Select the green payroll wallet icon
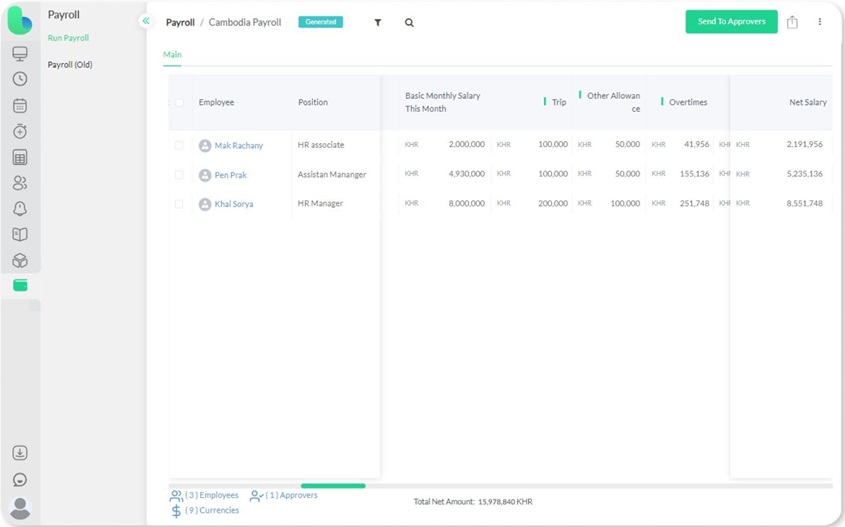 [20, 286]
